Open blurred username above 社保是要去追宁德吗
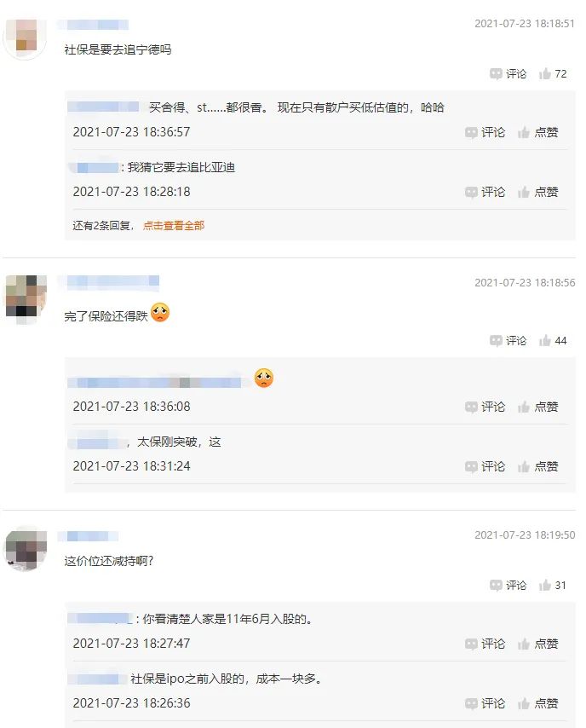 (x=93, y=25)
